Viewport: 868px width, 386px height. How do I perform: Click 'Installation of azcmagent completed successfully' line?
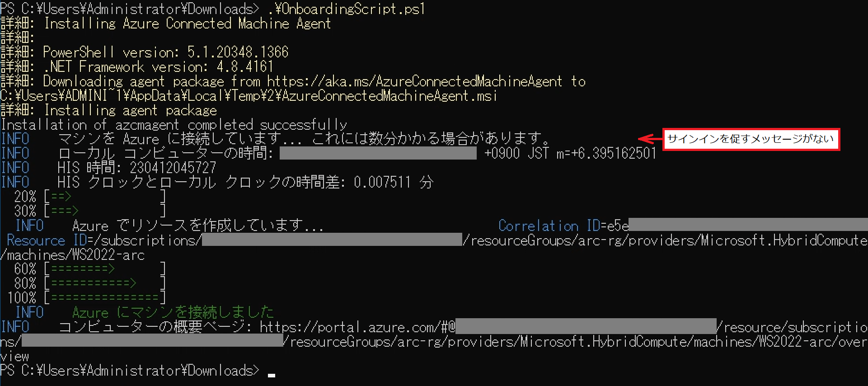174,124
